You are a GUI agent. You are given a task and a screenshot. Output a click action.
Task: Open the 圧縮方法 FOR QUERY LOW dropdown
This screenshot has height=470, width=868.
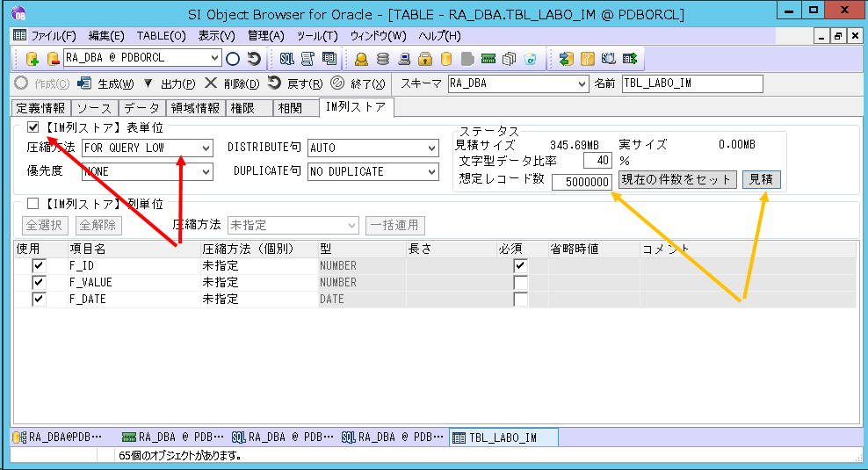click(206, 148)
